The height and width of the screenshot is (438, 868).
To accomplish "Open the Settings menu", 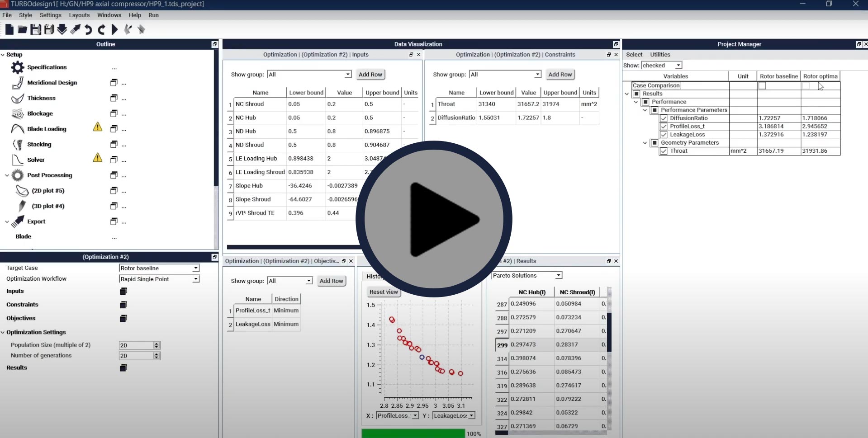I will coord(50,15).
